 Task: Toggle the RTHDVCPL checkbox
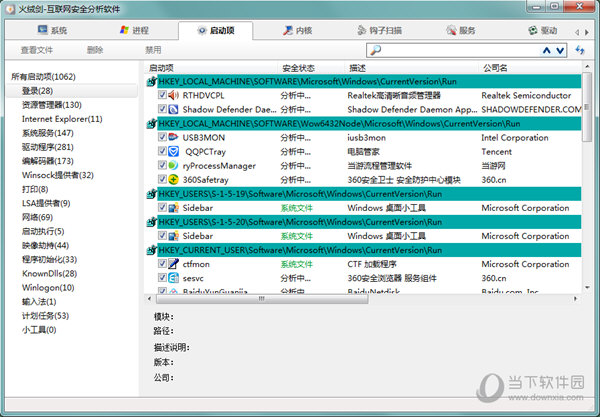(162, 95)
